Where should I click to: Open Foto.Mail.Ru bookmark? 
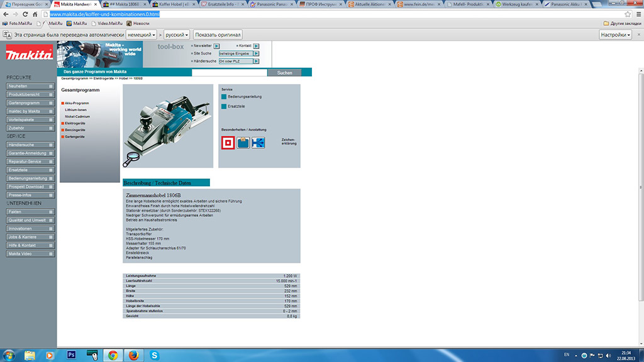point(17,23)
